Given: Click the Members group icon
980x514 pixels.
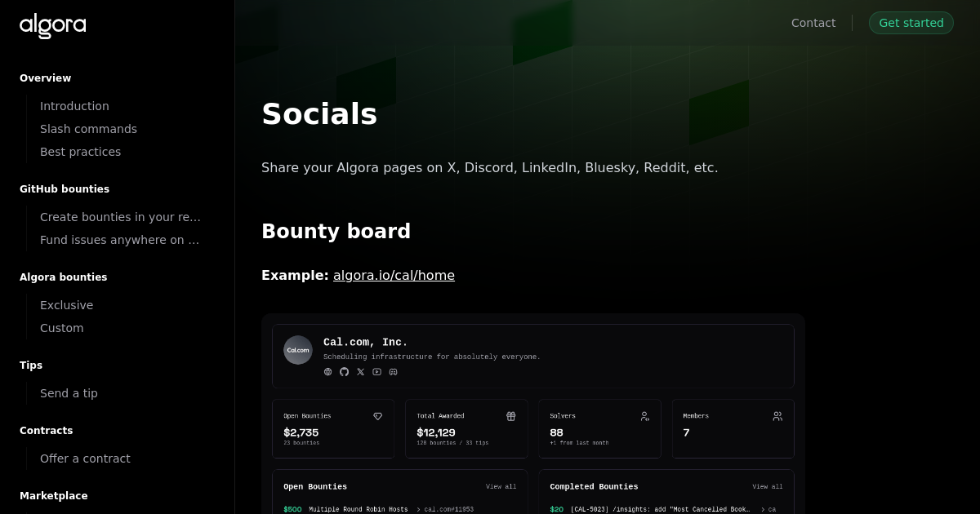Looking at the screenshot, I should tap(777, 416).
